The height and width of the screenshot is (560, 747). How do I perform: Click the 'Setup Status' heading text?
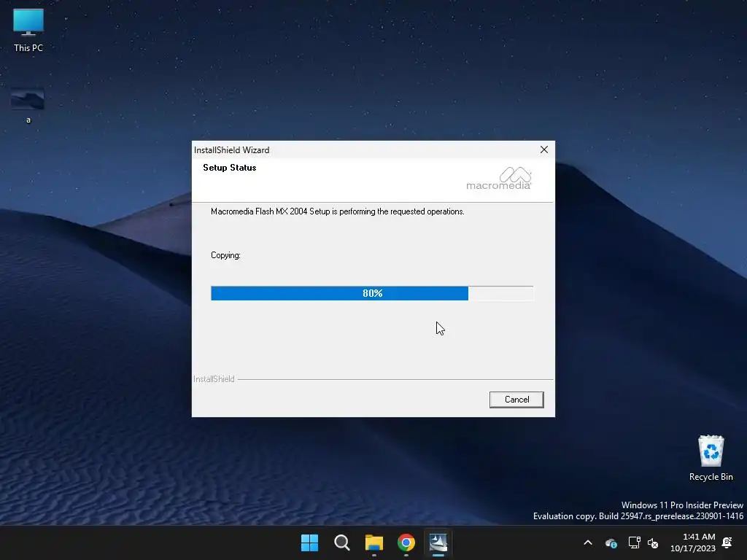click(230, 168)
